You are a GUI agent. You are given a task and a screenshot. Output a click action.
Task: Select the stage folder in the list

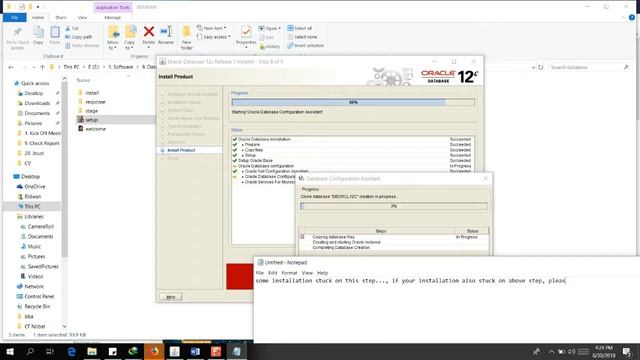[91, 111]
